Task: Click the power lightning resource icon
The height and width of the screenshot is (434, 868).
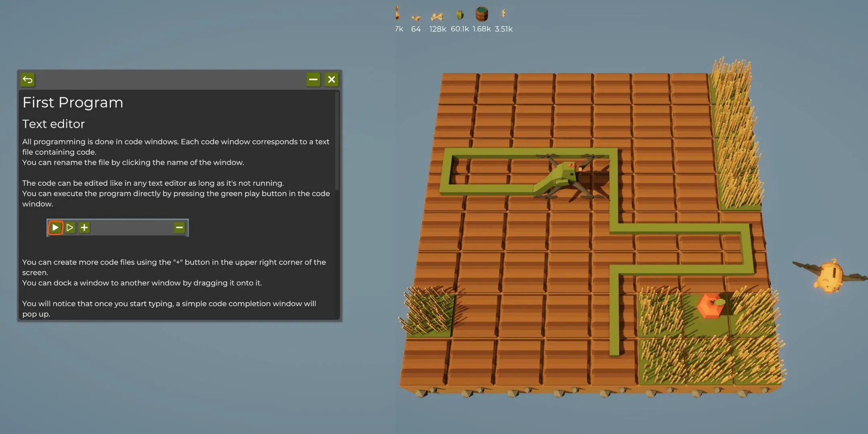Action: point(504,14)
